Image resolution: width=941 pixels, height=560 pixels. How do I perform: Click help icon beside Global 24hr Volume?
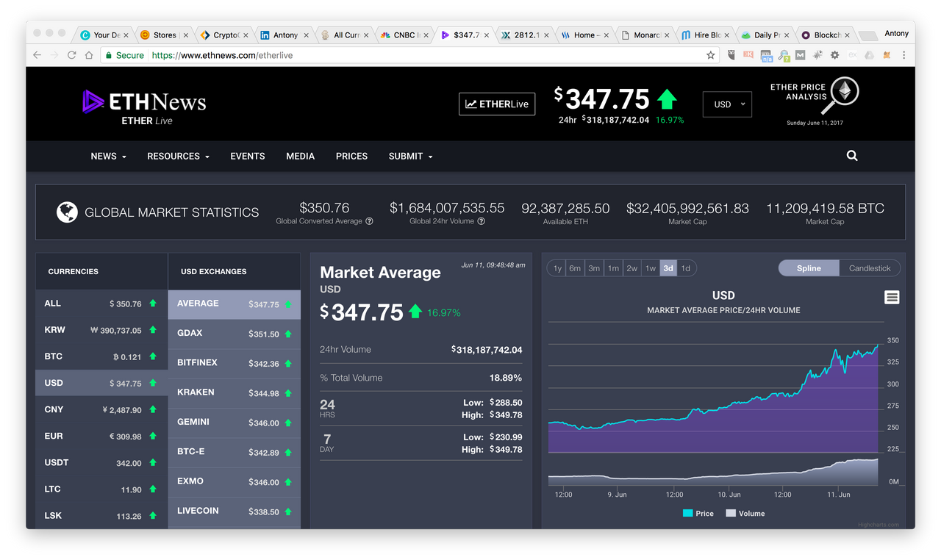(x=481, y=221)
